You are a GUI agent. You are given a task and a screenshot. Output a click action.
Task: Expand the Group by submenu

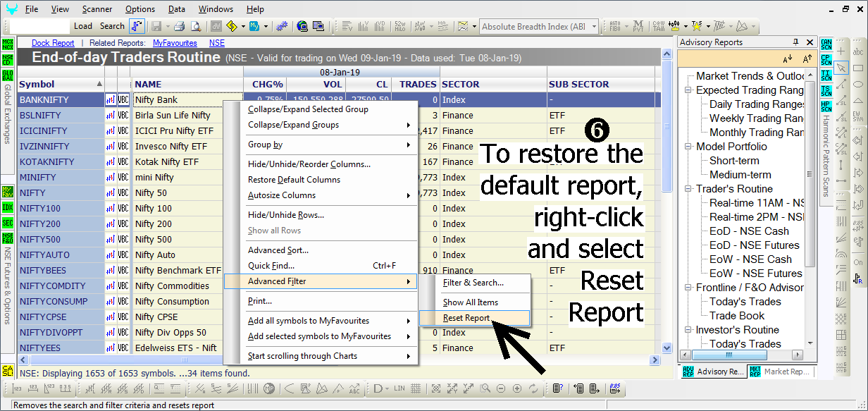pyautogui.click(x=321, y=145)
